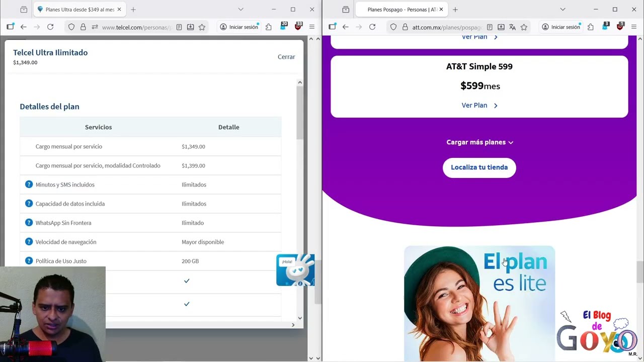Click the 200 GB fair use value
The height and width of the screenshot is (362, 644).
click(190, 261)
